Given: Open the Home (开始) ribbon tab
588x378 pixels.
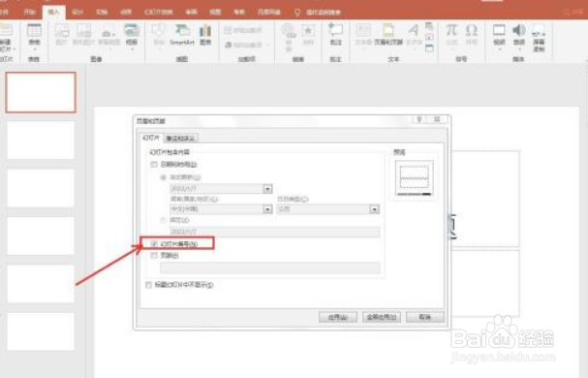Looking at the screenshot, I should (x=29, y=12).
